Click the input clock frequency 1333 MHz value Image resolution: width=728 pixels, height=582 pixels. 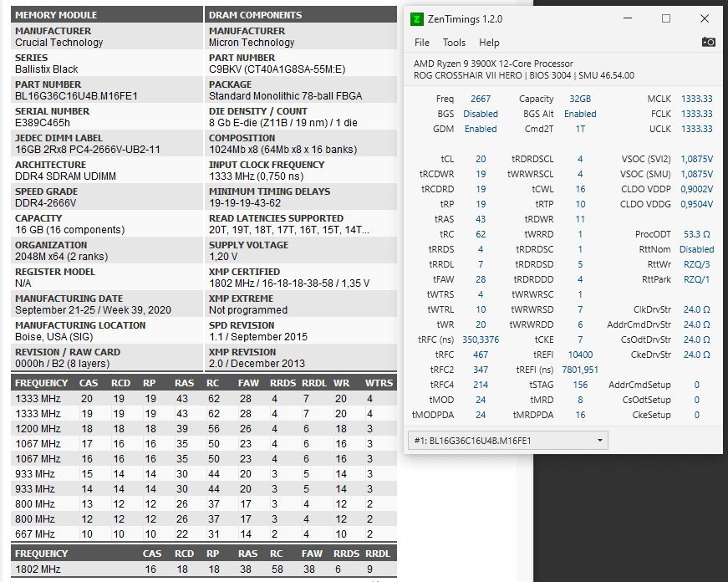pos(257,176)
